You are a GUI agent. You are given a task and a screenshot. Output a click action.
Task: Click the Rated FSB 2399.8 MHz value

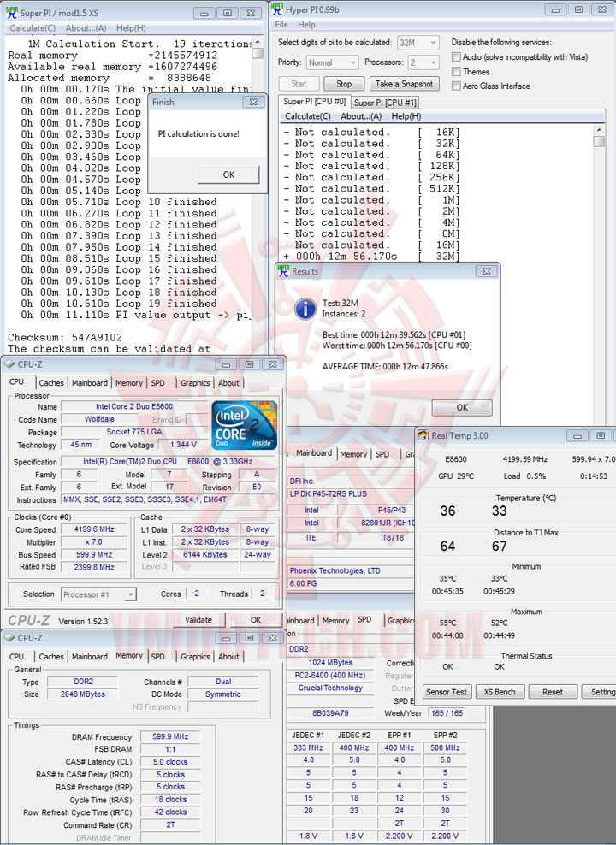[94, 567]
